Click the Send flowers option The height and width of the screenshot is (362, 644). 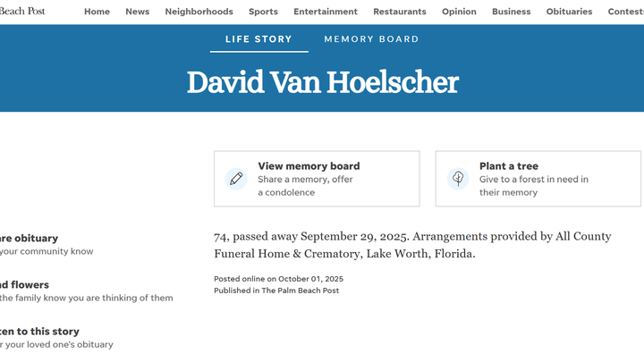pos(24,285)
